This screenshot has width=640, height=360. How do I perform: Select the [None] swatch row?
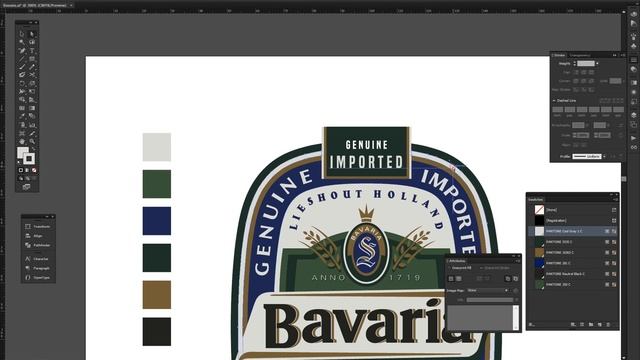click(x=574, y=210)
